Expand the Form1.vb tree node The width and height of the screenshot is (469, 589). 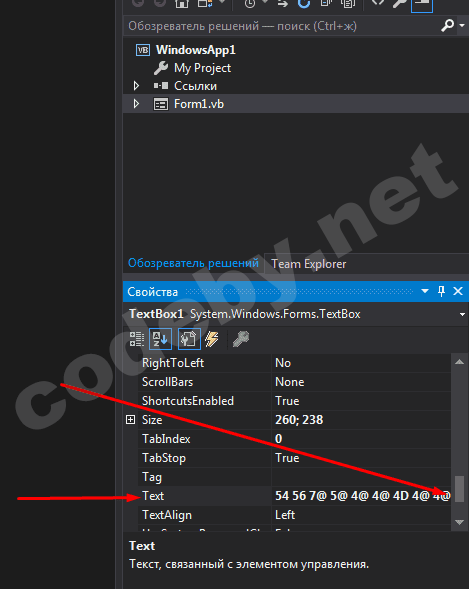(136, 104)
